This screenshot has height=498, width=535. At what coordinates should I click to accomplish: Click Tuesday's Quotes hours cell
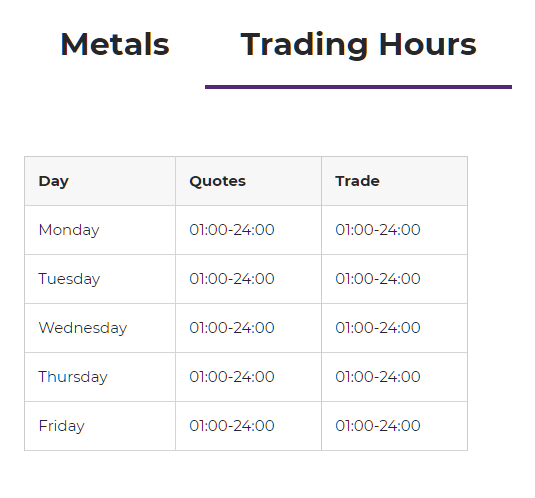coord(248,279)
